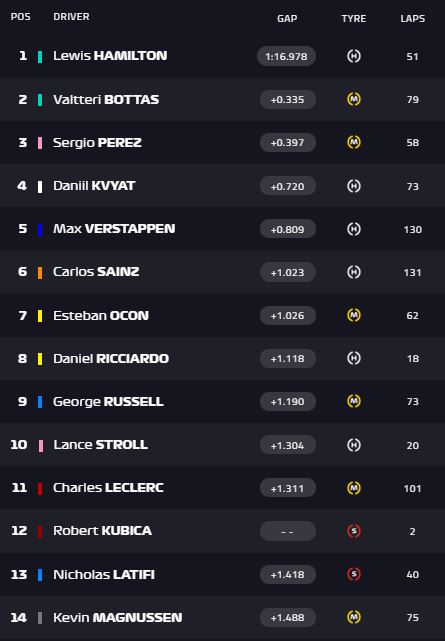The height and width of the screenshot is (641, 445).
Task: Click the GAP column header
Action: tap(287, 18)
